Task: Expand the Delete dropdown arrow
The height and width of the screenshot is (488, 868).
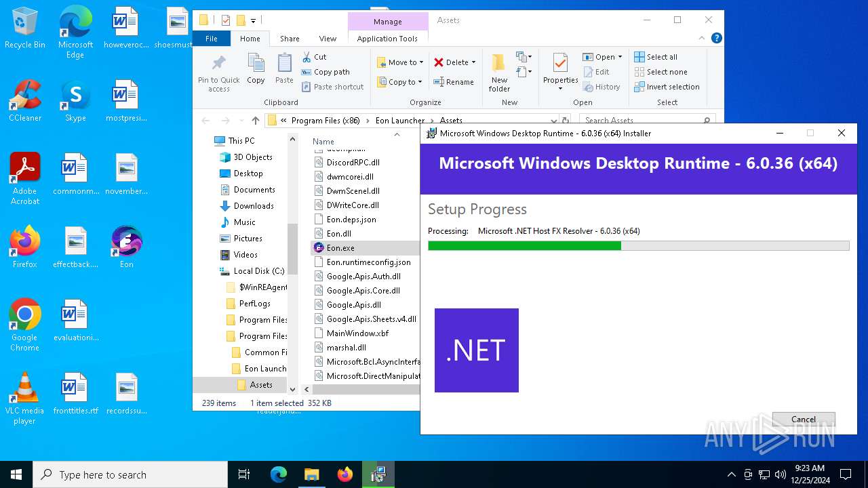Action: click(473, 62)
